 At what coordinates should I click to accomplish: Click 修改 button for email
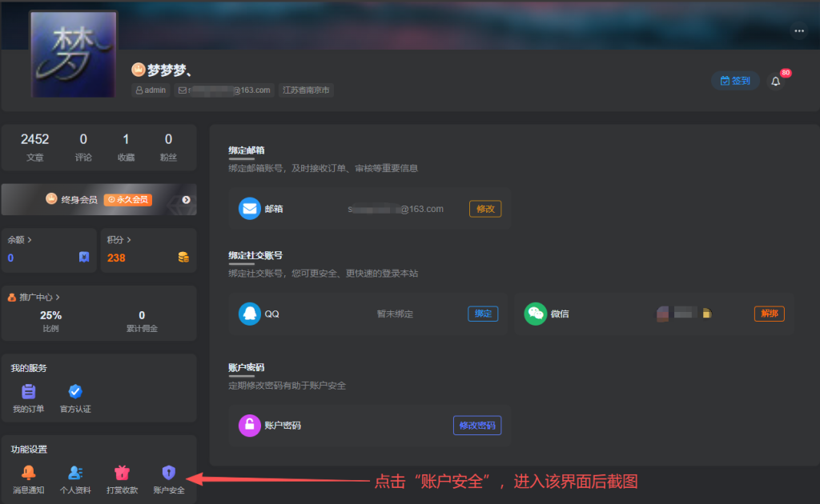485,209
